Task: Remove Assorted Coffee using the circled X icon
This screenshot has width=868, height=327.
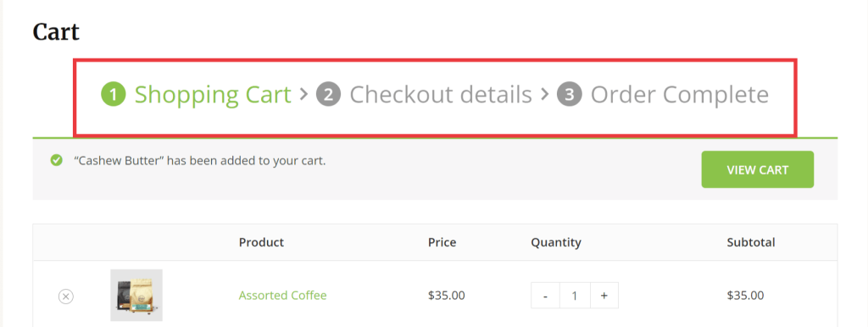Action: click(x=66, y=296)
